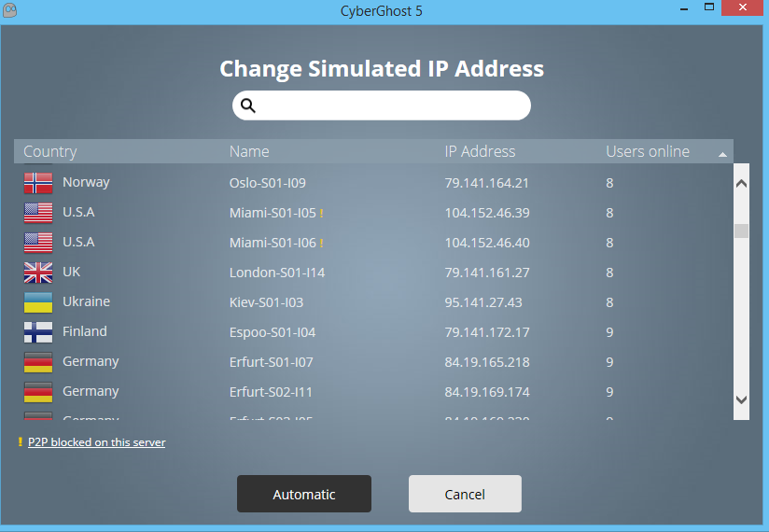Focus the server search input field

pyautogui.click(x=382, y=105)
